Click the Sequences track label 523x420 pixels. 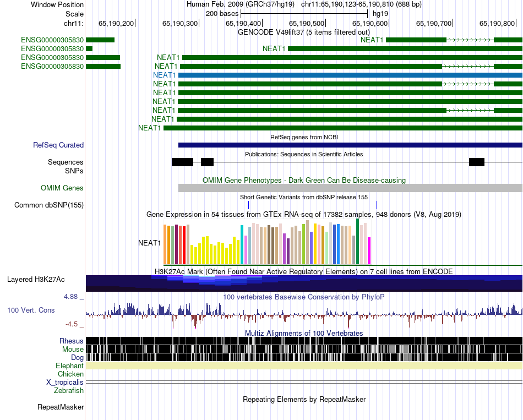pos(66,162)
